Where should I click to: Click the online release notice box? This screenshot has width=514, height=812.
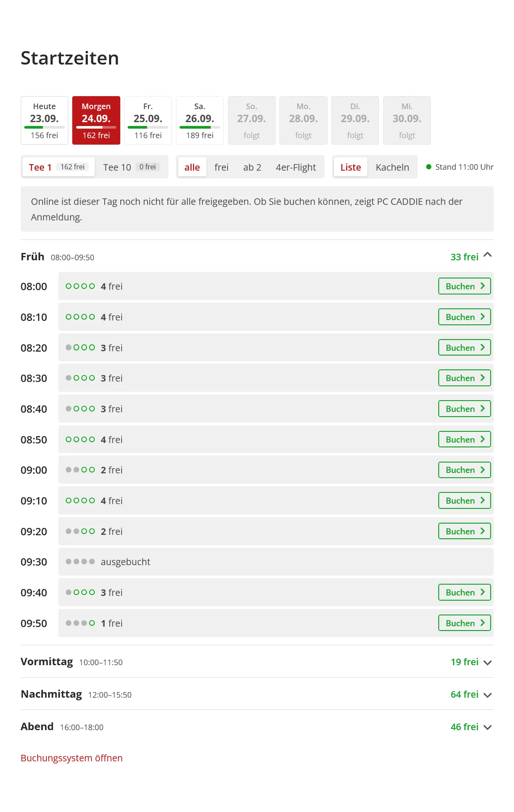(x=257, y=209)
